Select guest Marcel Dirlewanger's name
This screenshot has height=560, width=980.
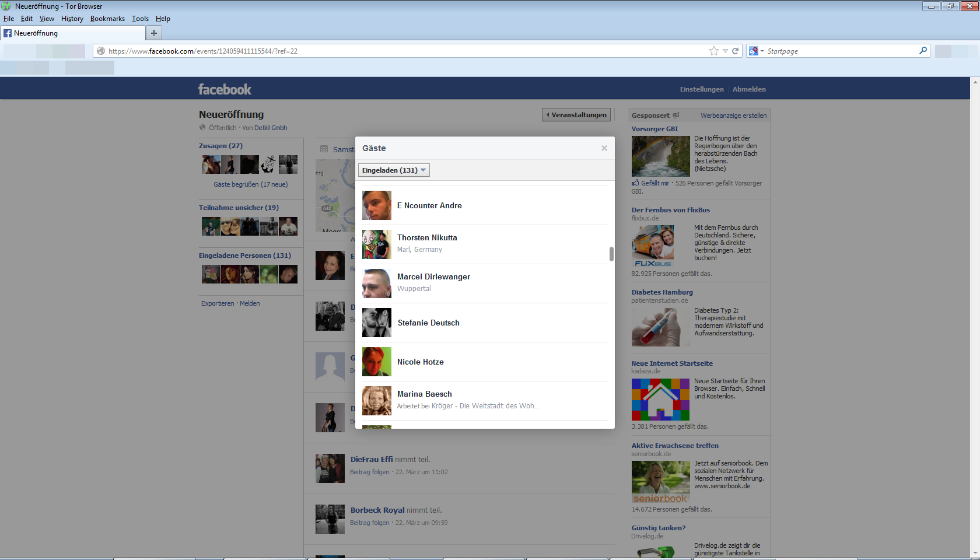click(x=433, y=276)
